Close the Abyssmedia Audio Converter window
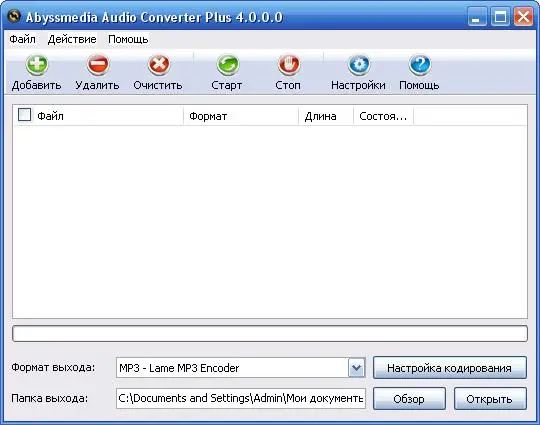 (523, 16)
